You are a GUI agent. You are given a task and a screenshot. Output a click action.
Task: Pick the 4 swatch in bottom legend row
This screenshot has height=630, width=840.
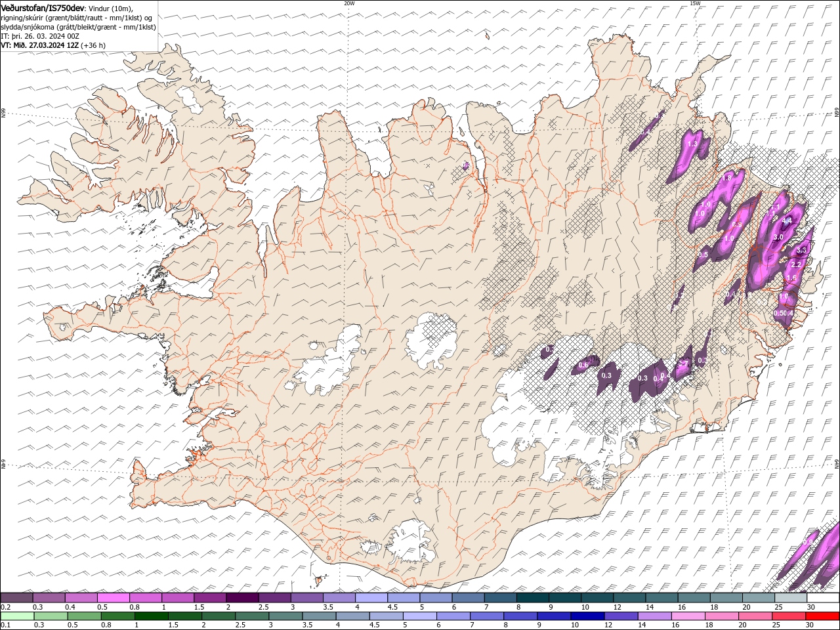[x=352, y=616]
